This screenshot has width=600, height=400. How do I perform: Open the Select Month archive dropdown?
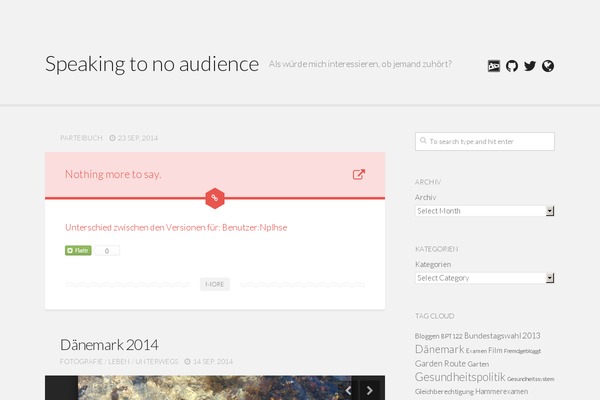tap(484, 211)
